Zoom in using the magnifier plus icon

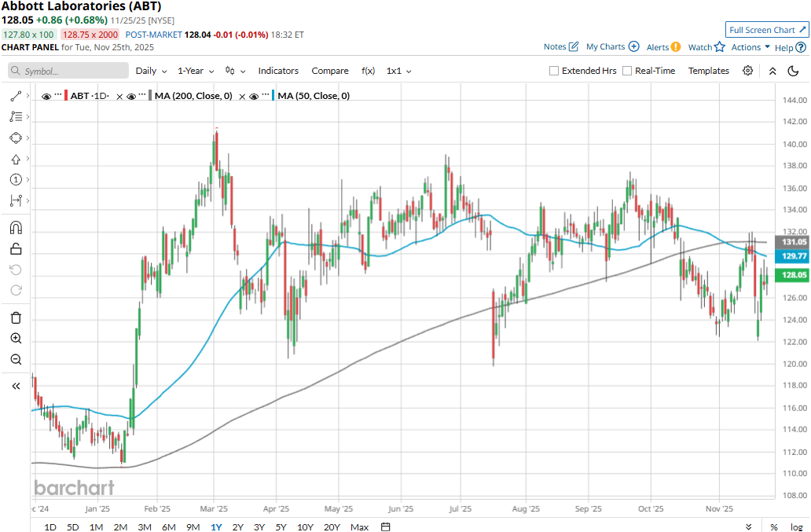coord(16,339)
